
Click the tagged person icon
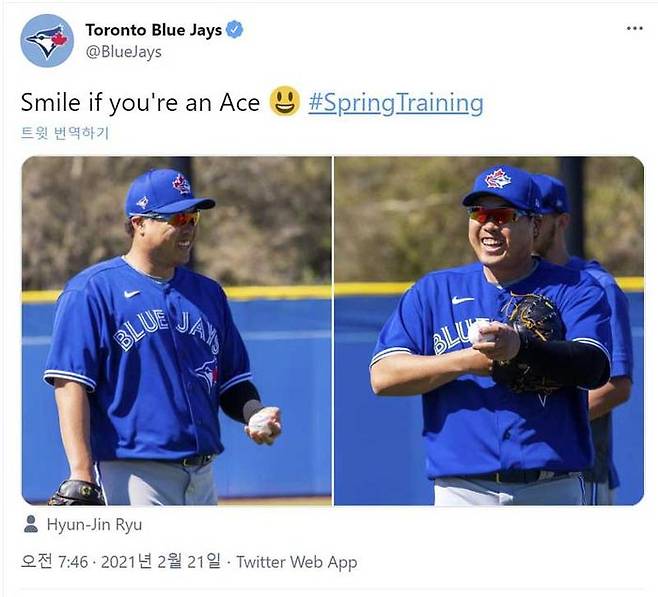(31, 523)
